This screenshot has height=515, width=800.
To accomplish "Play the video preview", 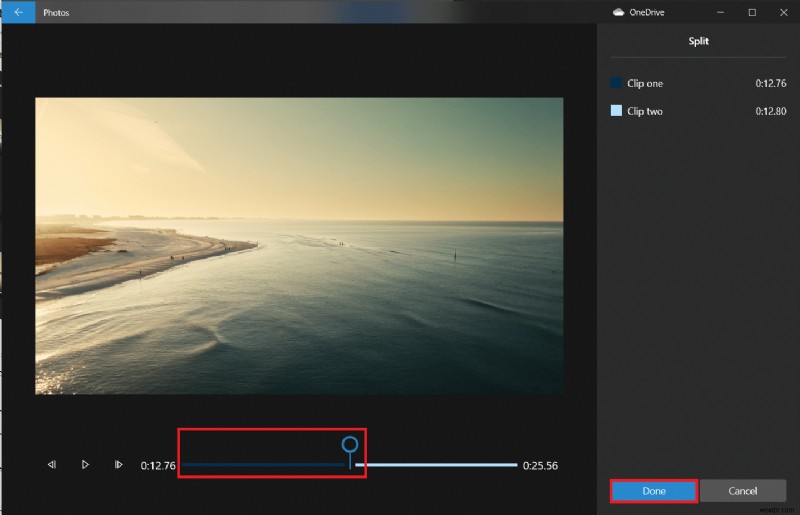I will 85,465.
